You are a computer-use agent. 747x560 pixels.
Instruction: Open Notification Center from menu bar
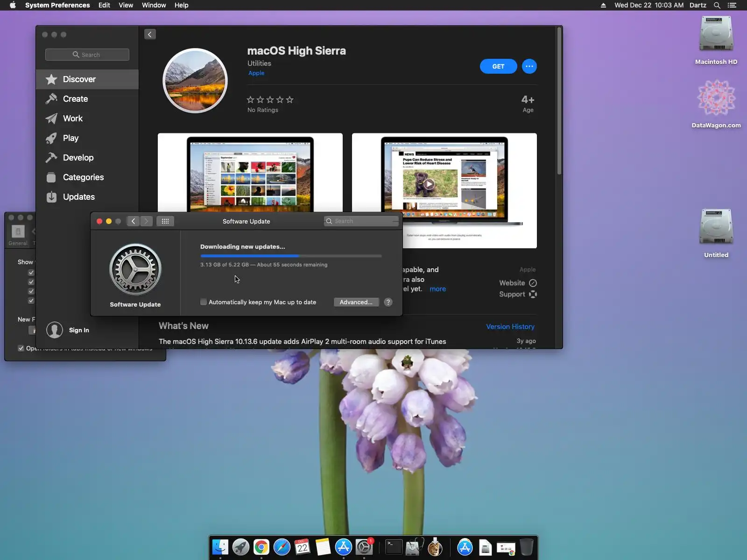732,5
